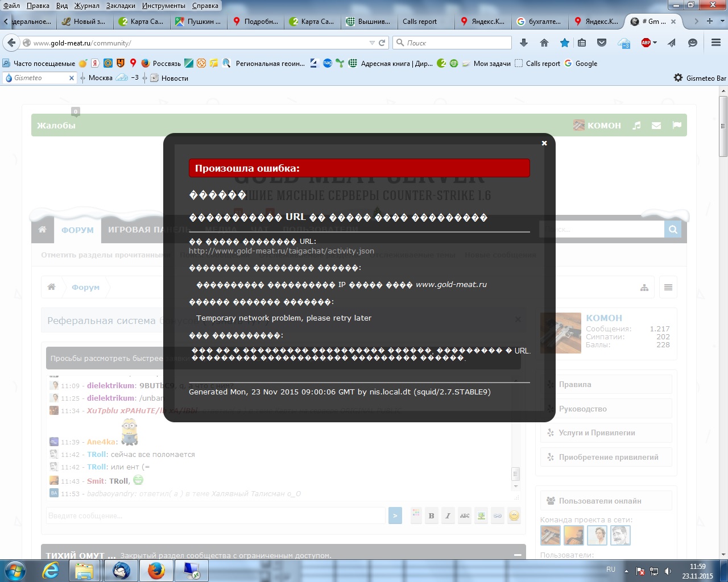Open Gismeteo Bar settings gear

click(678, 78)
